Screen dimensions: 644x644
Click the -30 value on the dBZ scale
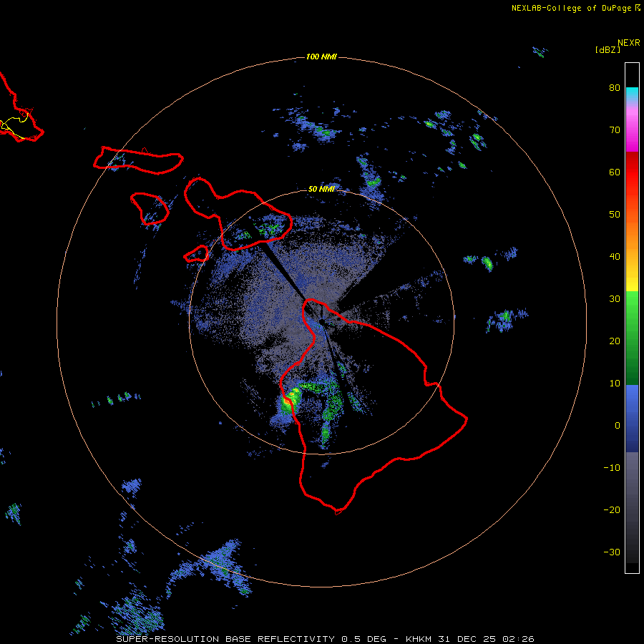612,552
